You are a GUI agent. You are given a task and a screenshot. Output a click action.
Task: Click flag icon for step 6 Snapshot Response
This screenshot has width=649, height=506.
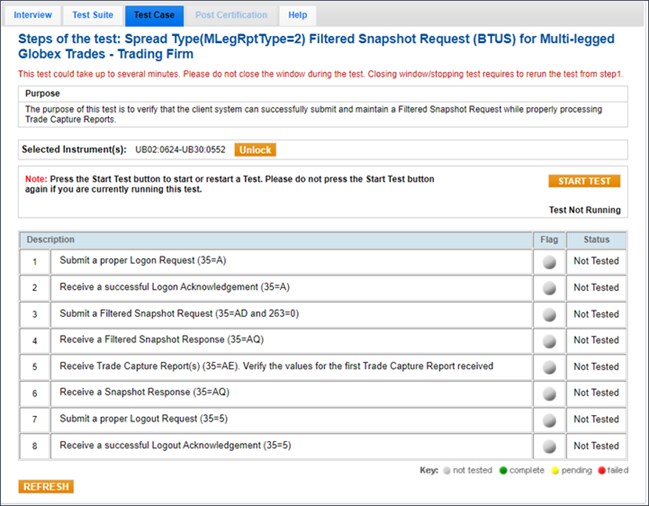[548, 393]
